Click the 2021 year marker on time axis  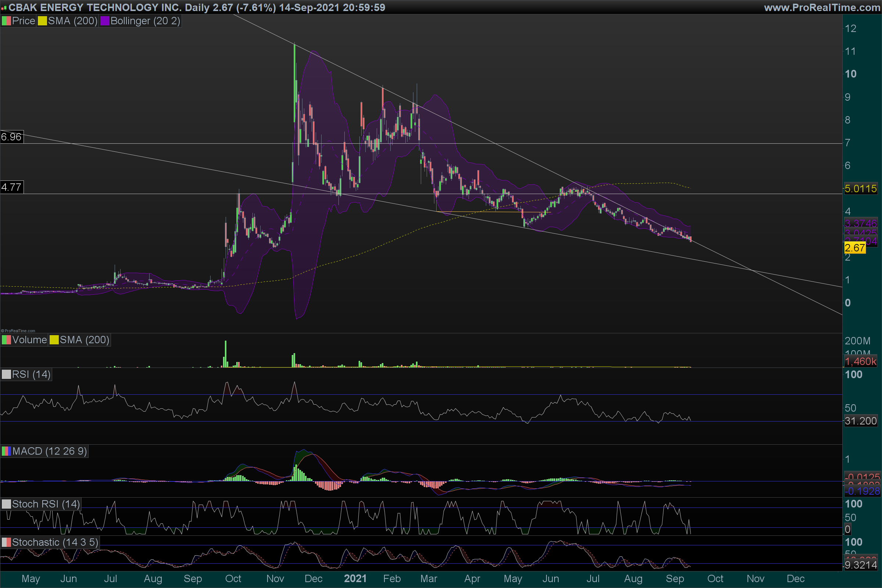pyautogui.click(x=355, y=578)
